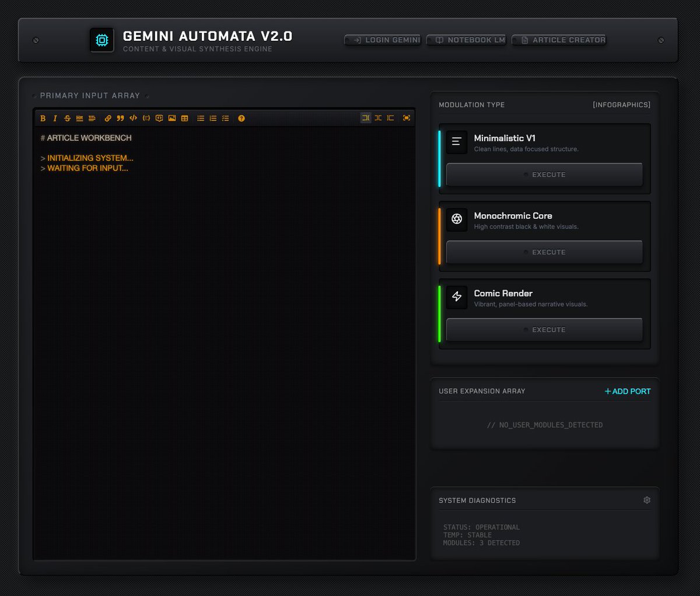Insert a table
This screenshot has height=596, width=700.
[184, 118]
